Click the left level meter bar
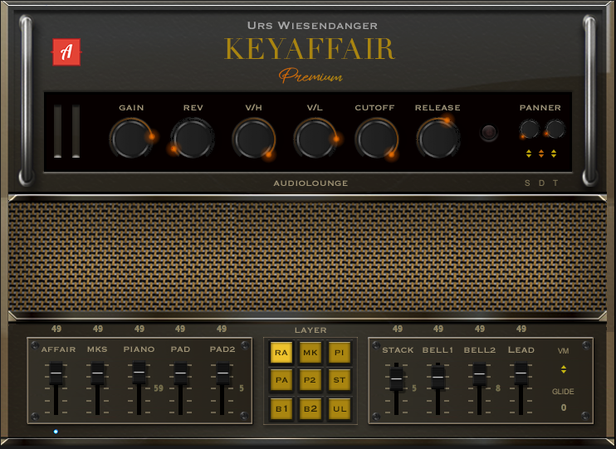616x449 pixels. pos(58,132)
